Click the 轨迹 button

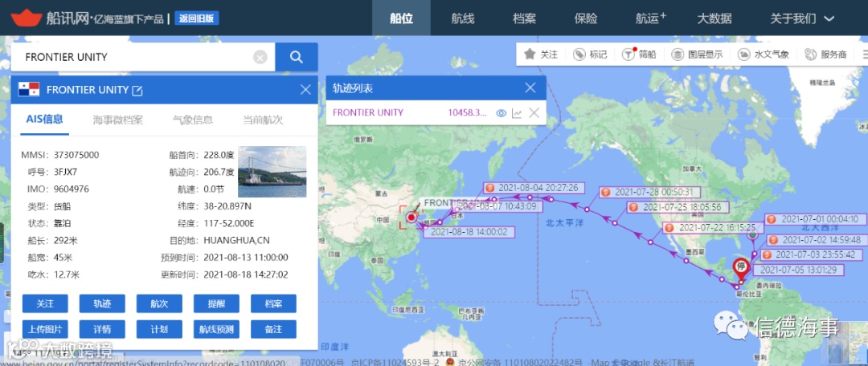coord(102,303)
